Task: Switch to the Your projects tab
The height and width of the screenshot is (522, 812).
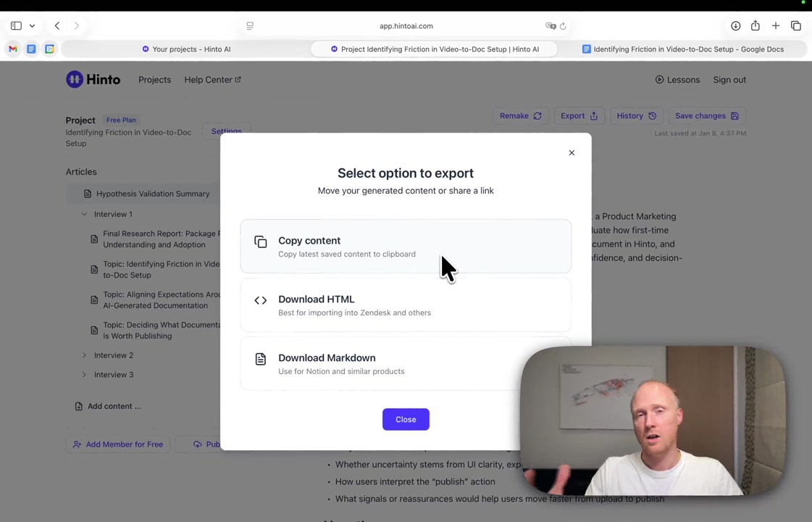Action: (x=186, y=49)
